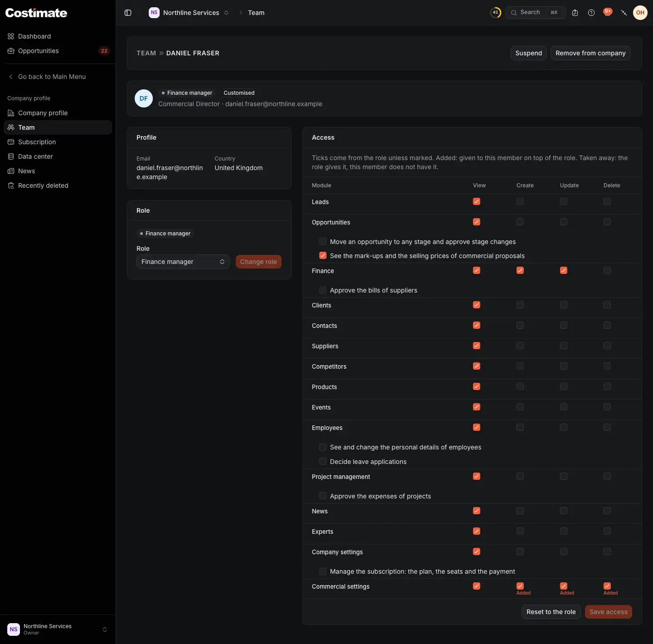Click Remove from company
Image resolution: width=653 pixels, height=644 pixels.
[x=590, y=53]
